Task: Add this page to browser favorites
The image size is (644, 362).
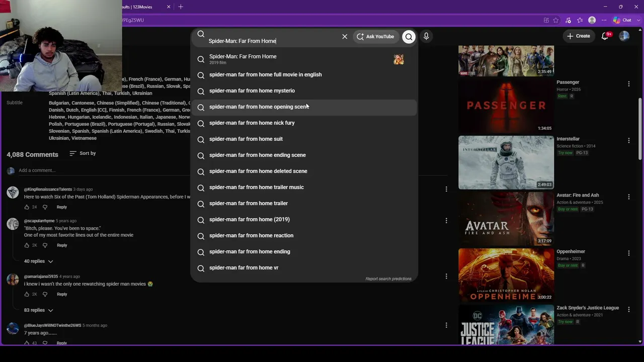Action: coord(556,20)
